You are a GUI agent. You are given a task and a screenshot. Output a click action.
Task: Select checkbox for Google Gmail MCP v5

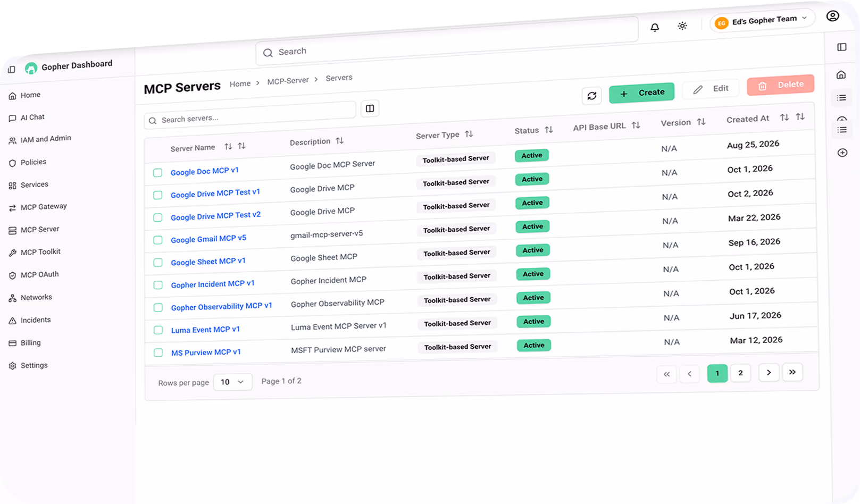coord(158,240)
